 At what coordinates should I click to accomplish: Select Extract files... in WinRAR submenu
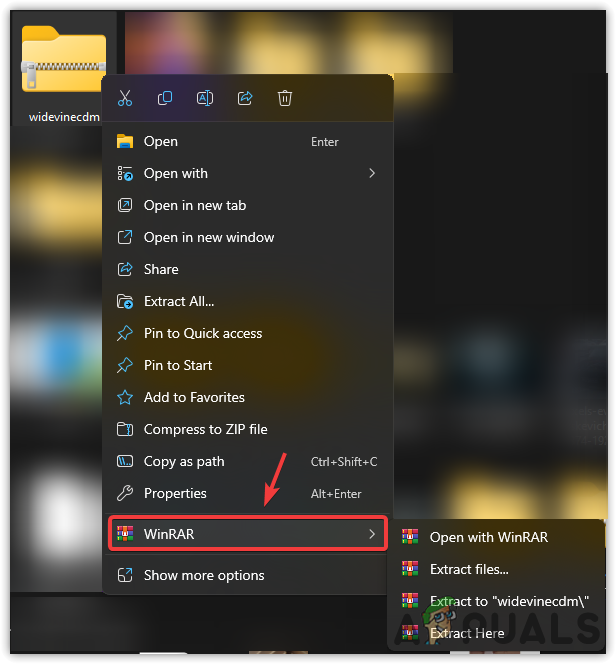(496, 569)
